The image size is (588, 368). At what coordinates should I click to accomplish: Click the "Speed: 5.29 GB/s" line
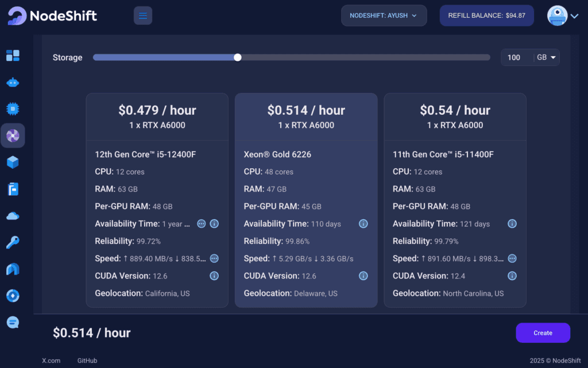(299, 258)
